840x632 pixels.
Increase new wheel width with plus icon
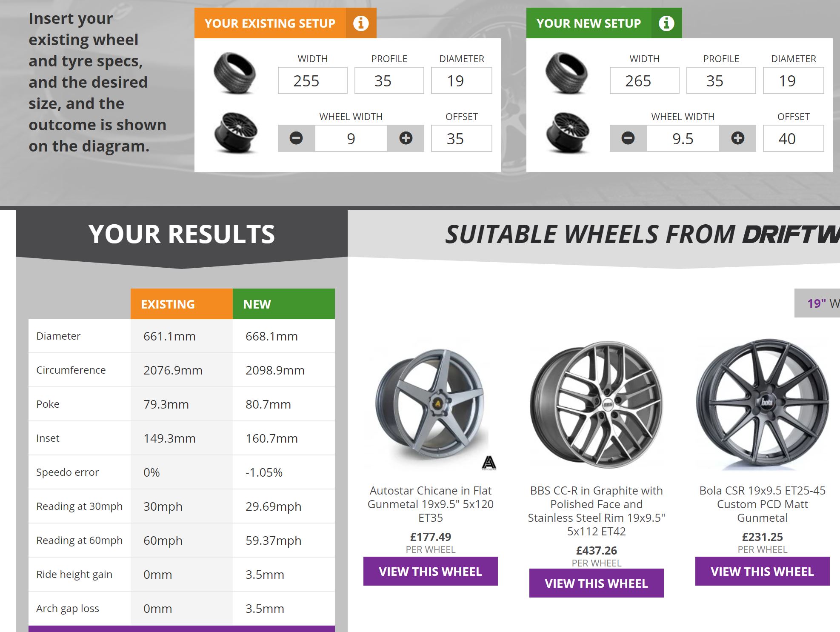(x=737, y=138)
